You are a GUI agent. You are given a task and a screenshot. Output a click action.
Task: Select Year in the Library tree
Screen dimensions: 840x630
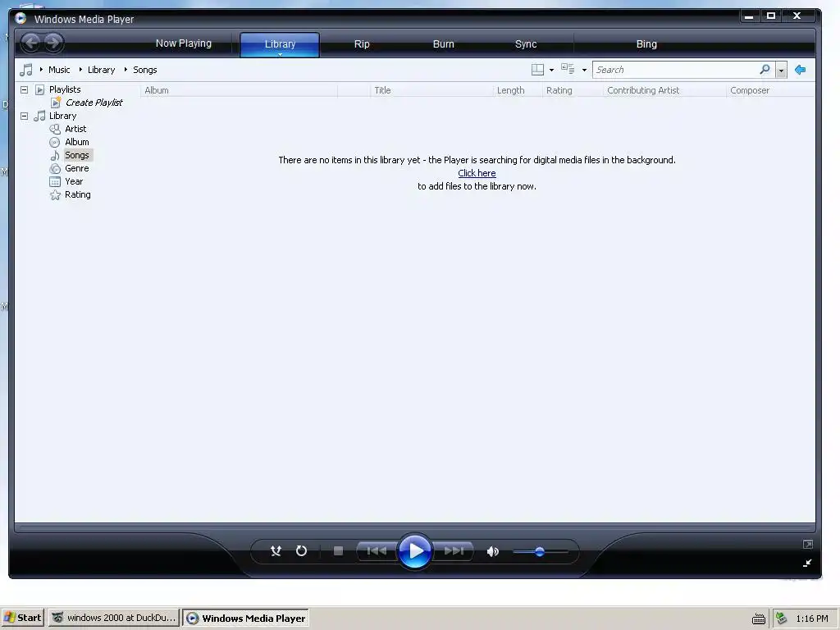pyautogui.click(x=74, y=181)
